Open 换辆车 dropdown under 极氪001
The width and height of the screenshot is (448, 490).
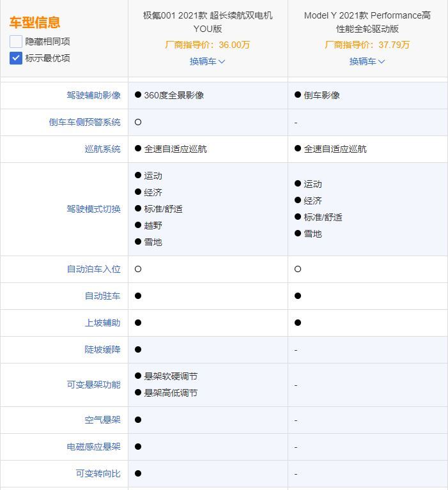208,61
